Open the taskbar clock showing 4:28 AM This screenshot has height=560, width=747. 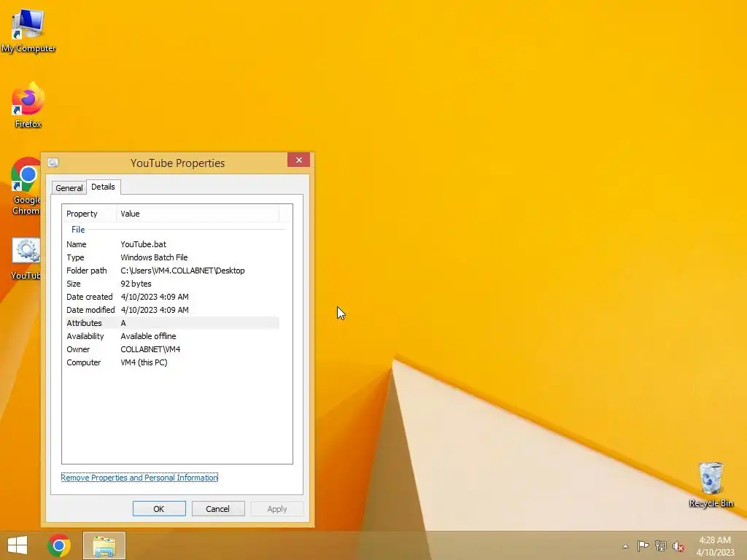tap(715, 546)
